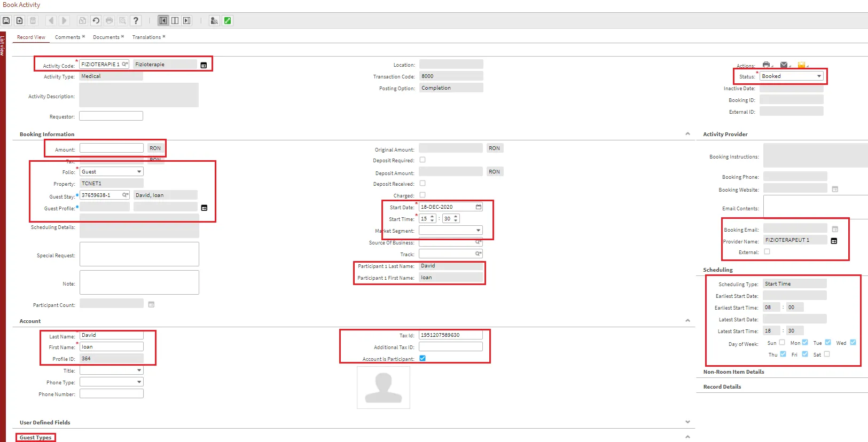
Task: Click the Amount input field
Action: [112, 148]
